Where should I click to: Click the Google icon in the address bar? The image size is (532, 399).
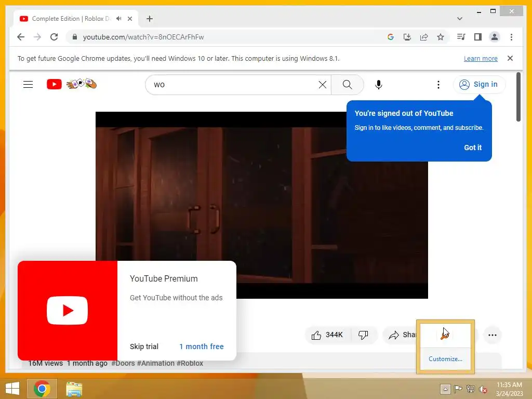[x=391, y=37]
